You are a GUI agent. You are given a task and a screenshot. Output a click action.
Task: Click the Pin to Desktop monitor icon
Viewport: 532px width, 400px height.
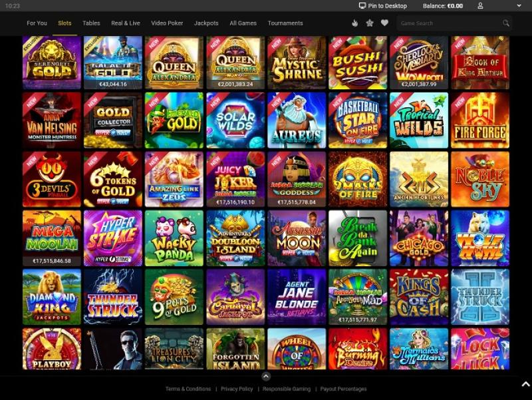(x=362, y=6)
